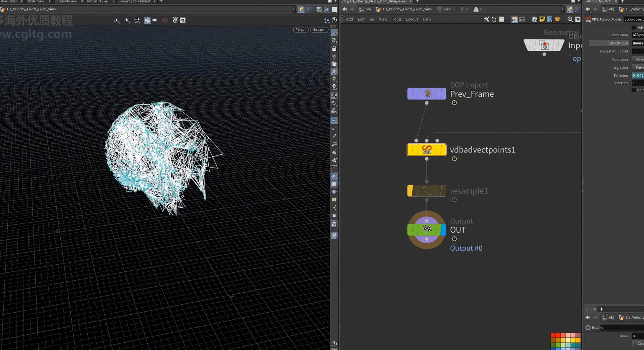Open the Integration dropdown
This screenshot has width=644, height=350.
tap(638, 67)
